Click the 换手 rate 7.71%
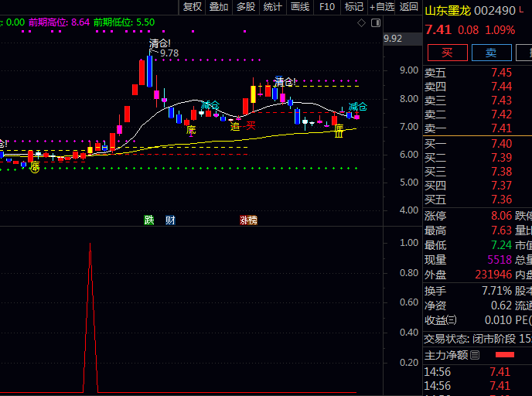The image size is (532, 396). point(496,291)
